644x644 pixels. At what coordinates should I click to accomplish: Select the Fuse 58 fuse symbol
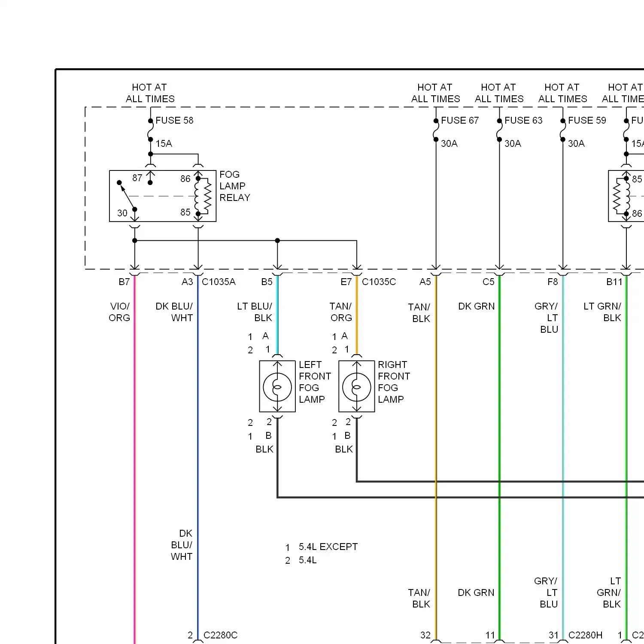[x=150, y=130]
